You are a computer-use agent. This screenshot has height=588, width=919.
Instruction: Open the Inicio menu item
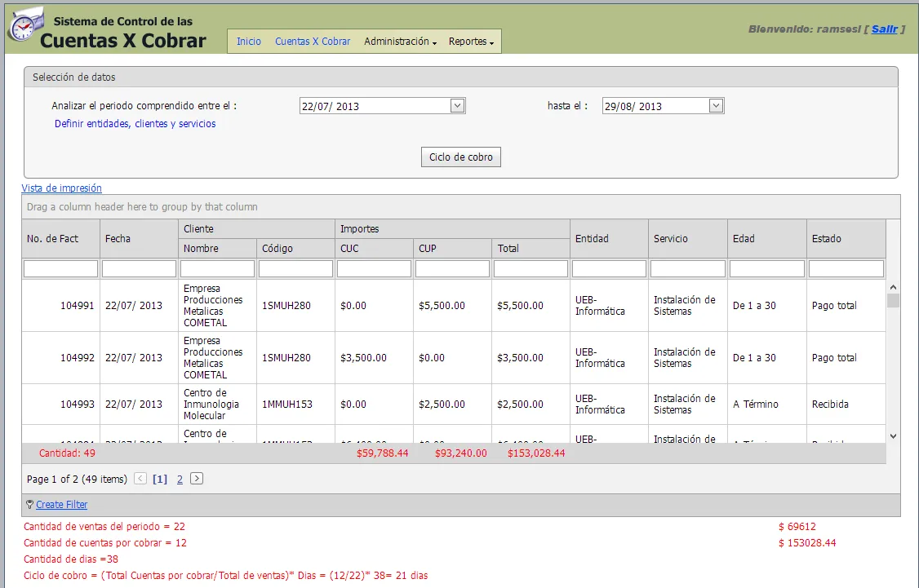point(249,42)
